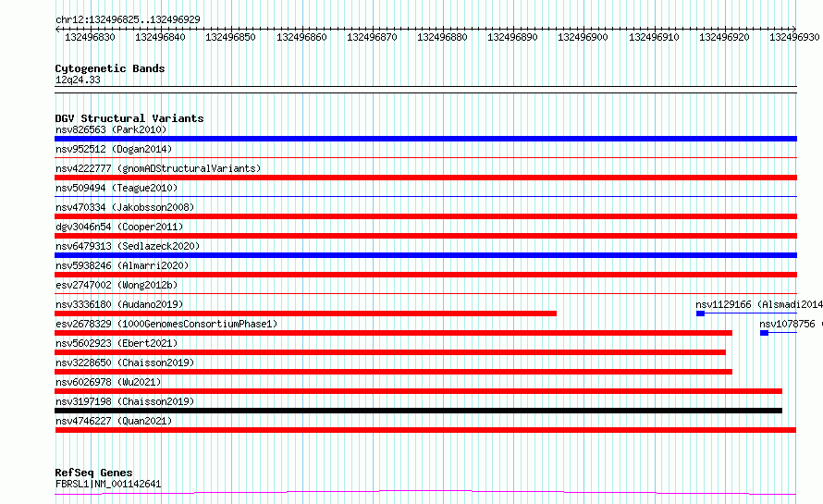
Task: Click the nsv6026978 red variant bar
Action: click(x=418, y=391)
